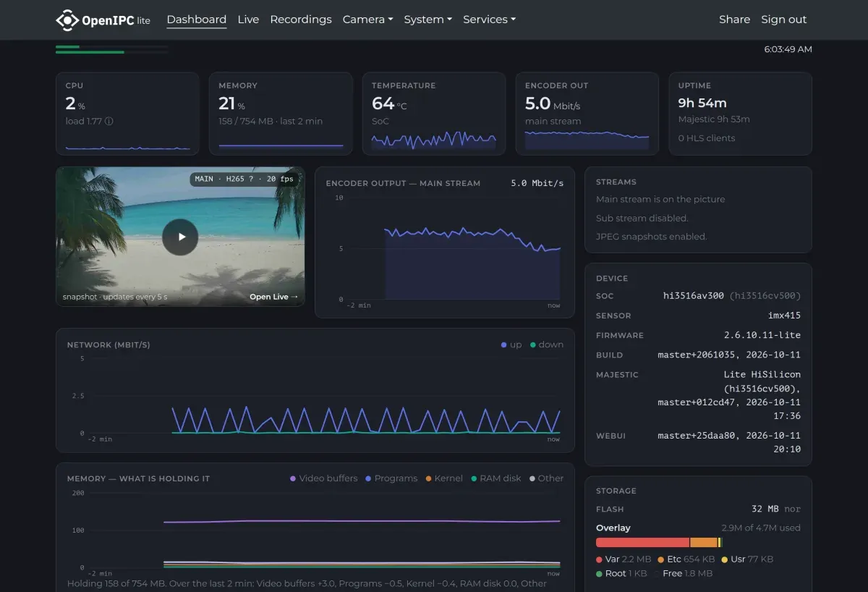Click the sensor value imx415
The image size is (868, 592).
[784, 316]
